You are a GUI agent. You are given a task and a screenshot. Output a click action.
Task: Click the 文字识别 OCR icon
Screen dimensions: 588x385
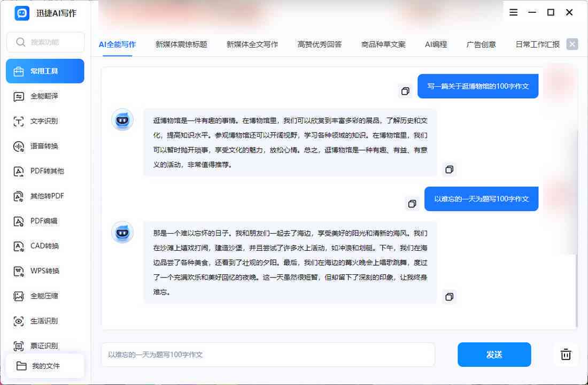pos(18,121)
